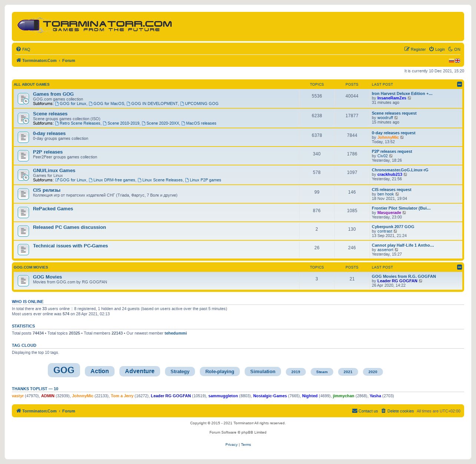Click the Forum breadcrumb in footer
This screenshot has width=476, height=464.
pos(69,411)
